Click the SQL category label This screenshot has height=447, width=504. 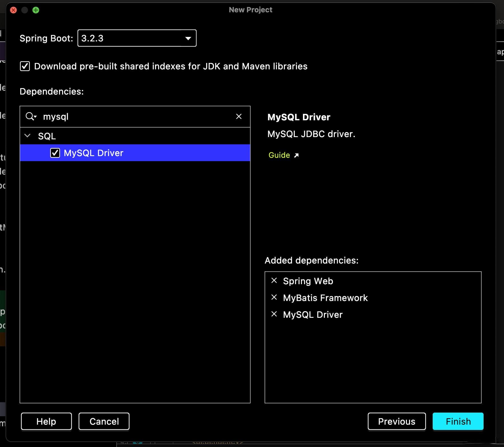pyautogui.click(x=47, y=136)
